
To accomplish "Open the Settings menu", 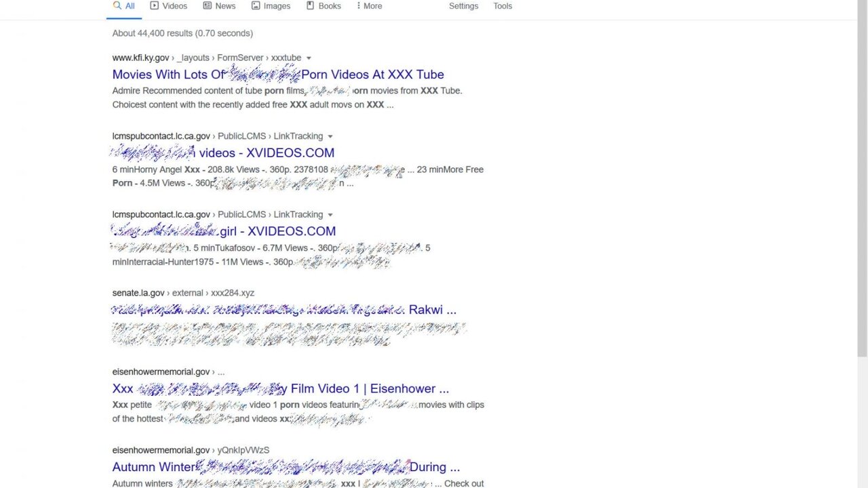I will 464,6.
